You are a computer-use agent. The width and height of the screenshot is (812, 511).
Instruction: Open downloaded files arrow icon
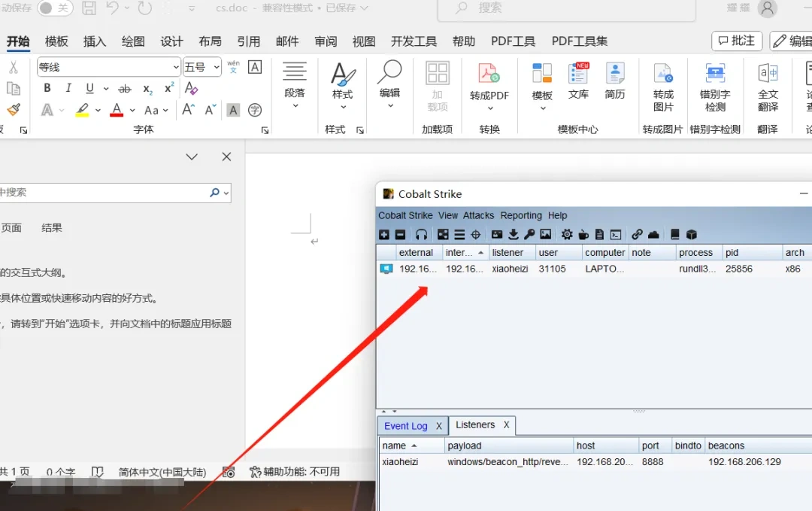[514, 235]
